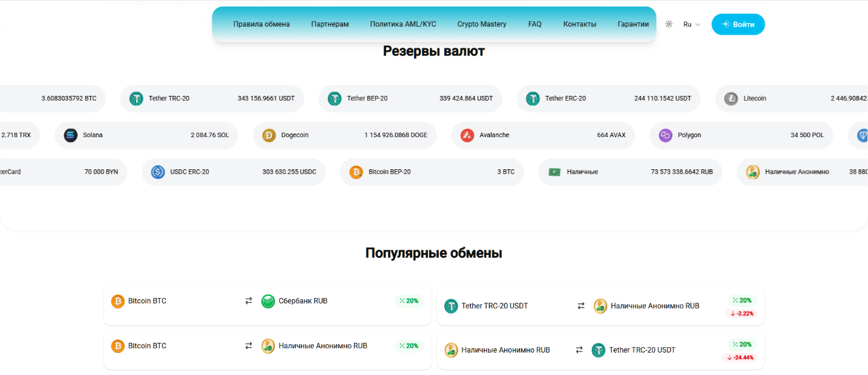Select Tether TRC-20 to Наличные Анонимно exchange
This screenshot has width=868, height=375.
coord(600,306)
